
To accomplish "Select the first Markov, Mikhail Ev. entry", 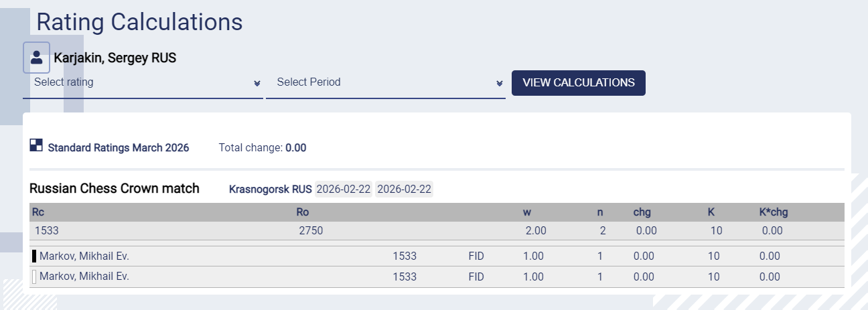I will click(84, 256).
